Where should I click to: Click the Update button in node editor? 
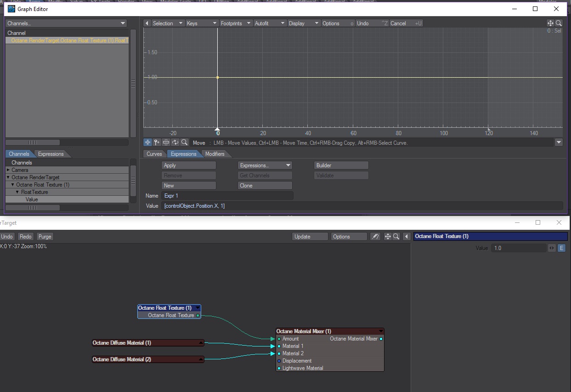(x=310, y=236)
